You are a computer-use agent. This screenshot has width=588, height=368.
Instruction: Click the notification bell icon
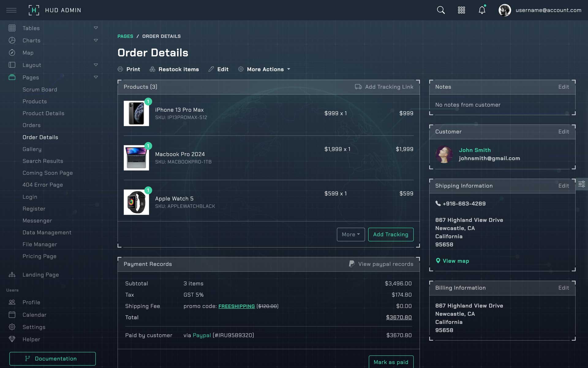[482, 10]
